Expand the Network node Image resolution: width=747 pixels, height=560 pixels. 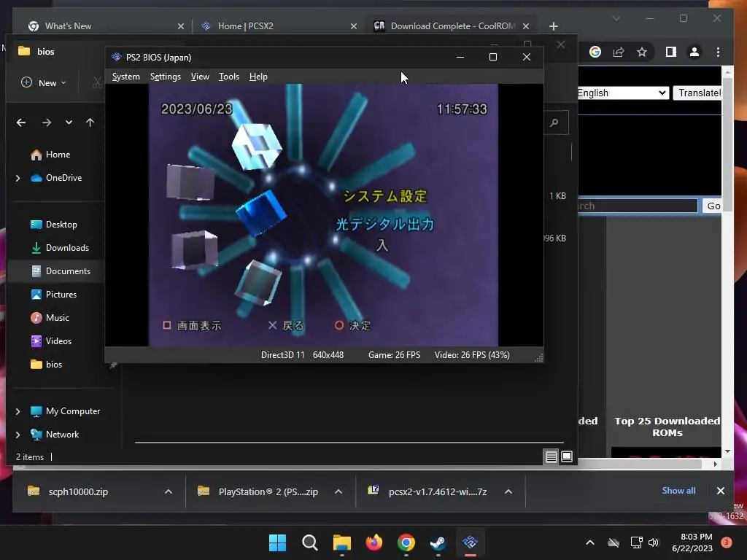(x=18, y=435)
